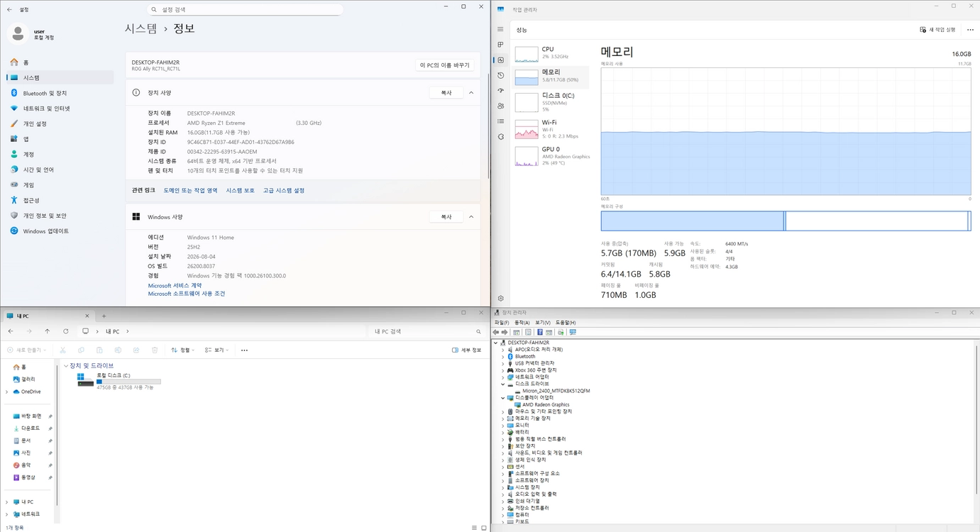Viewport: 980px width, 532px height.
Task: Go up one folder level in File Explorer
Action: point(48,331)
